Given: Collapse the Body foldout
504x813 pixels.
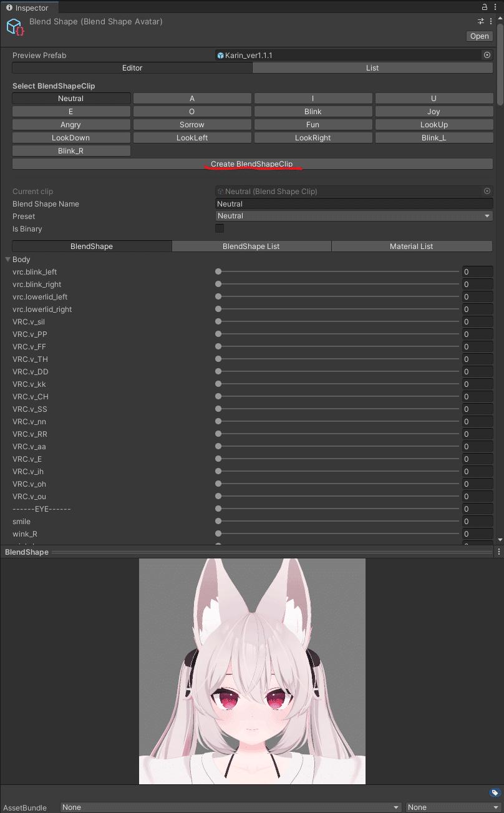Looking at the screenshot, I should (x=8, y=260).
